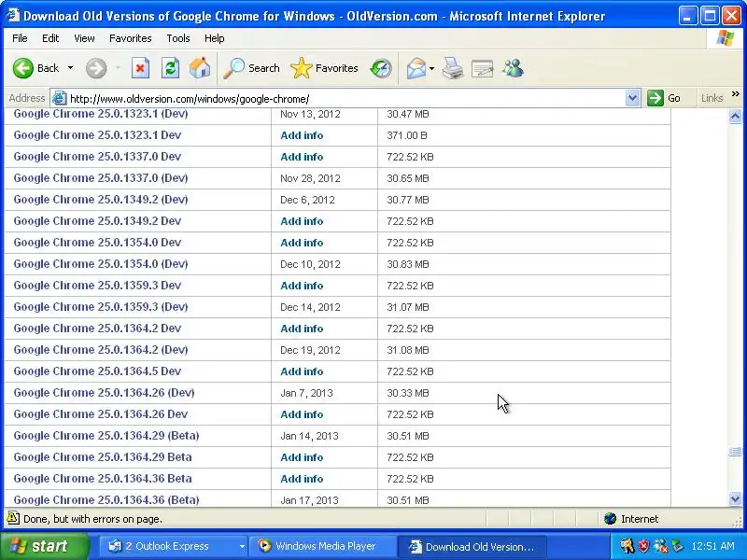The height and width of the screenshot is (560, 747).
Task: Click Add info for 25.0.1364.36 Beta
Action: pos(302,479)
